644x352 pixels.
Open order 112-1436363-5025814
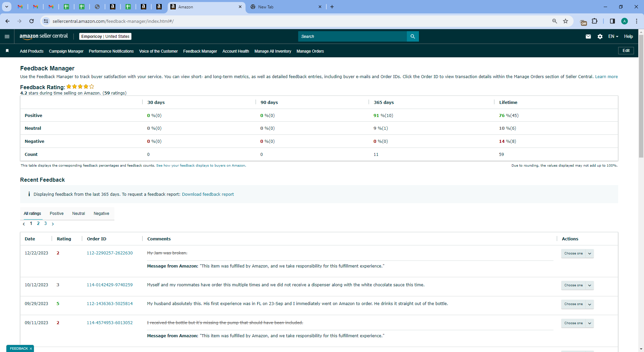(x=110, y=304)
